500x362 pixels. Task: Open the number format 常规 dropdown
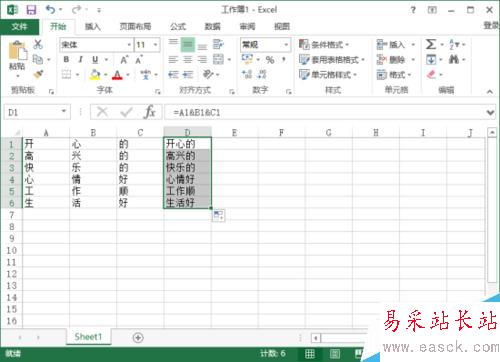coord(286,45)
